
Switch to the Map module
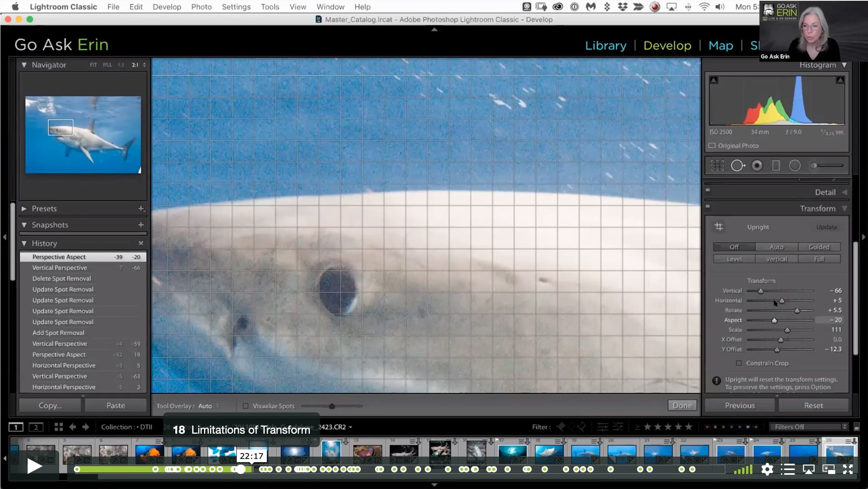(721, 45)
